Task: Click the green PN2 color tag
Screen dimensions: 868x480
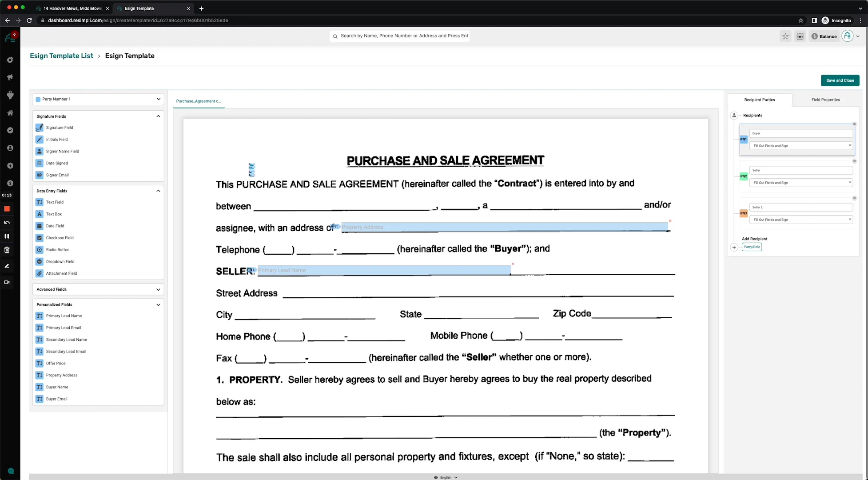Action: click(743, 176)
